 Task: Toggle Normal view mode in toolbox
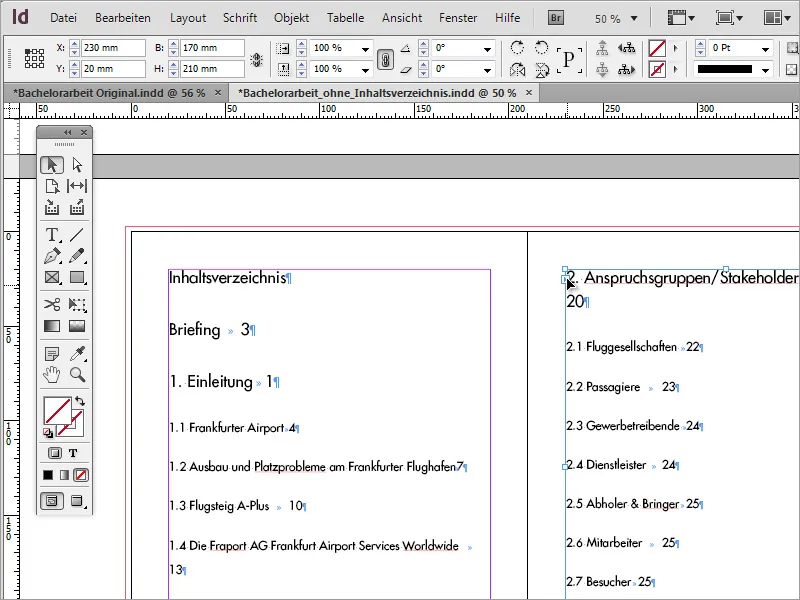52,501
